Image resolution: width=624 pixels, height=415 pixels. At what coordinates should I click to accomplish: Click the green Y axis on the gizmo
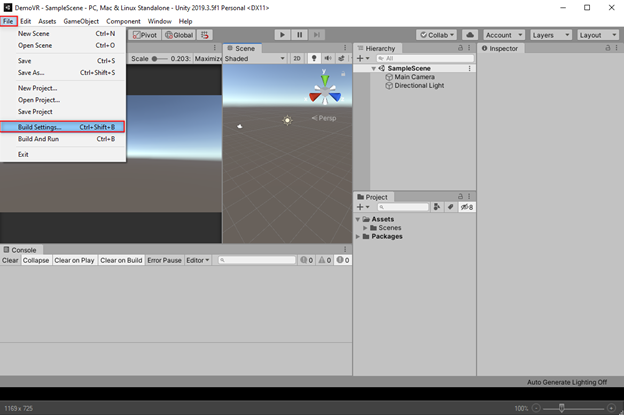[x=325, y=79]
